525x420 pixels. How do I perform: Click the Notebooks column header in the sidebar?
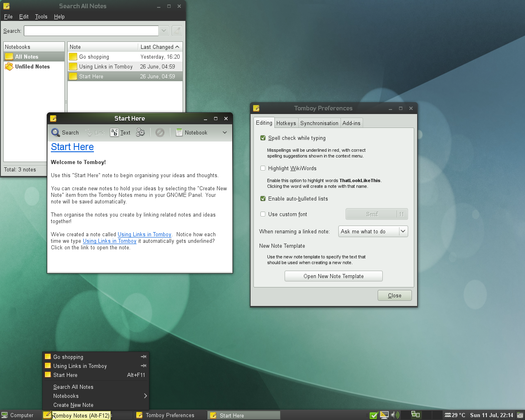coord(34,47)
